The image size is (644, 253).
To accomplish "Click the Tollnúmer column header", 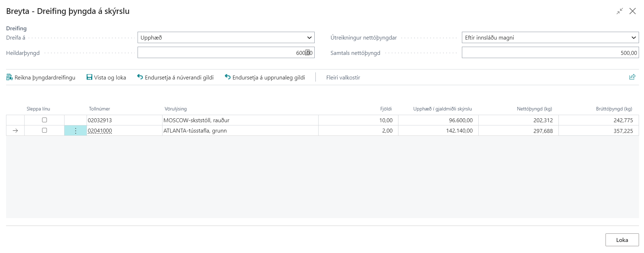I will (99, 109).
